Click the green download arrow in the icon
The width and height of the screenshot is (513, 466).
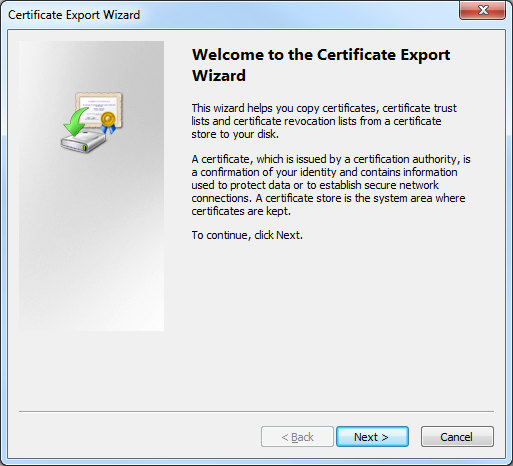point(76,121)
